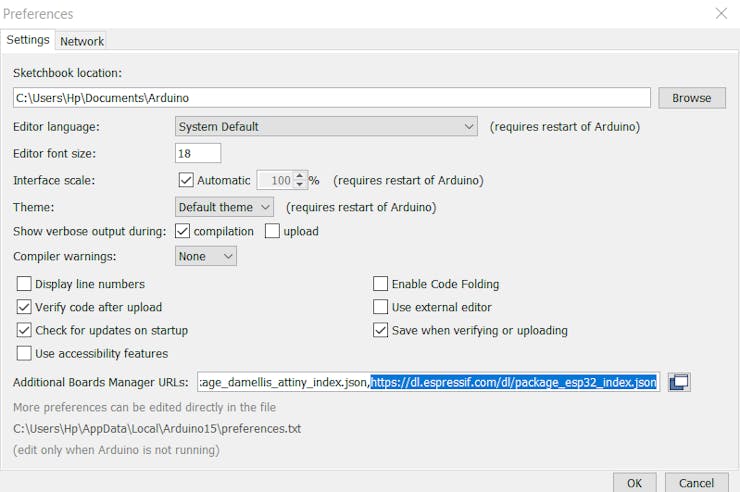Turn on Enable Code Folding
The height and width of the screenshot is (492, 740).
tap(380, 284)
